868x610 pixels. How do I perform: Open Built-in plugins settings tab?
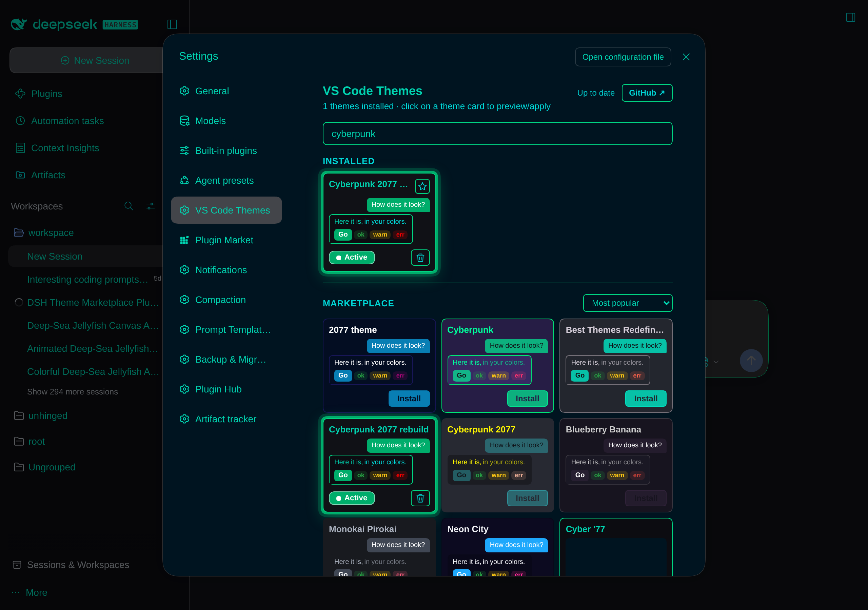click(x=226, y=151)
